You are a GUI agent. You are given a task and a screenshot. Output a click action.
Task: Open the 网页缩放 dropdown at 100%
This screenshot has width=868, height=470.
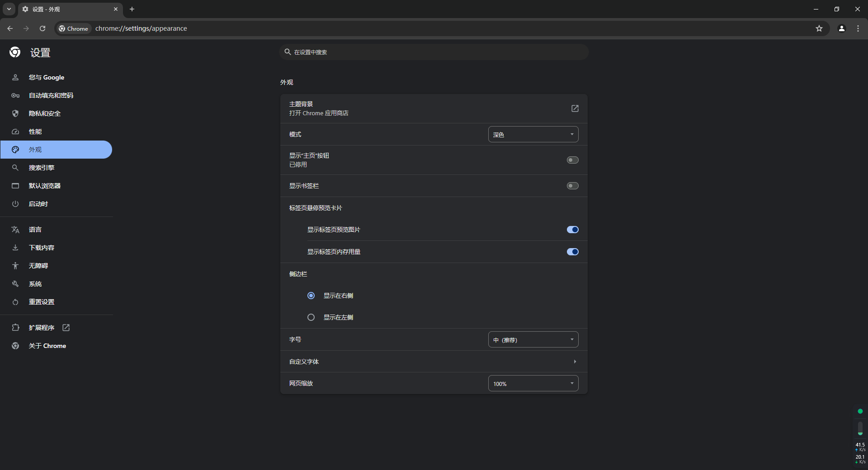(533, 383)
